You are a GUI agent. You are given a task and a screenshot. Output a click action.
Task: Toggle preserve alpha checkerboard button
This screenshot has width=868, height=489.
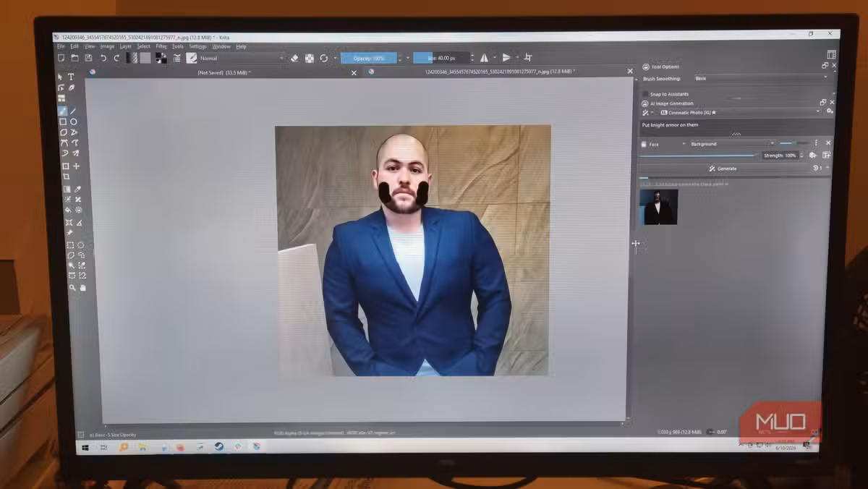pos(310,59)
